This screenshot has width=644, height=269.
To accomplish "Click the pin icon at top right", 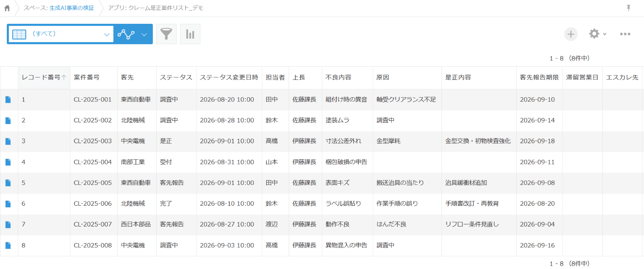I will coord(629,8).
